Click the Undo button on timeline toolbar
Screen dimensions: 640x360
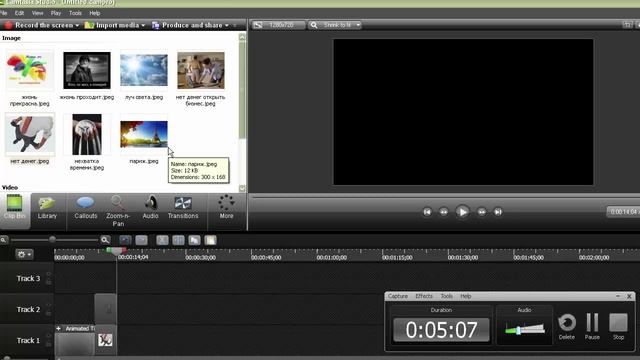tap(125, 240)
